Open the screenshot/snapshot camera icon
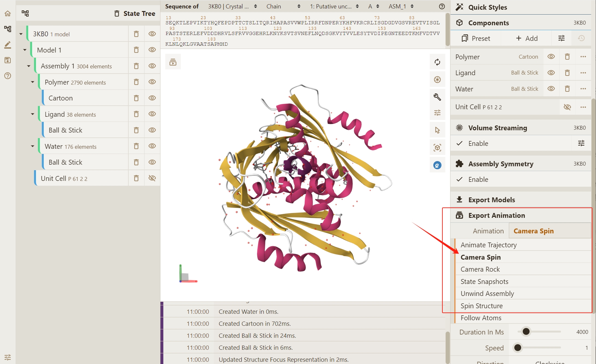This screenshot has width=596, height=364. coord(437,80)
